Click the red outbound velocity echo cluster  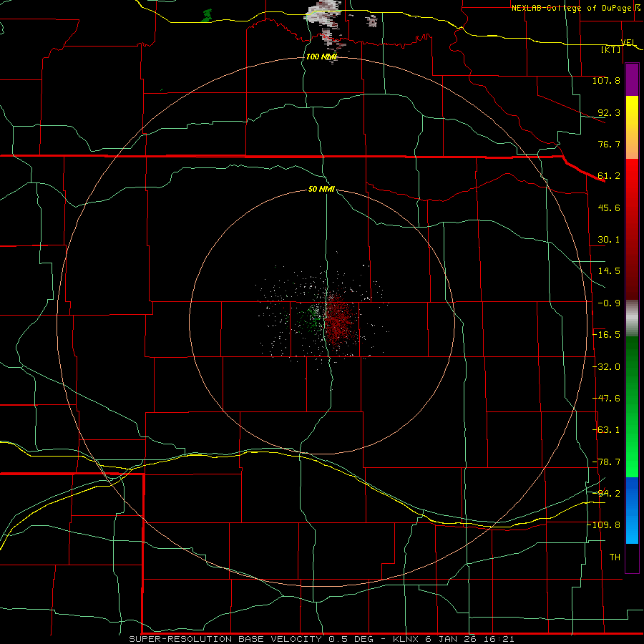point(340,321)
